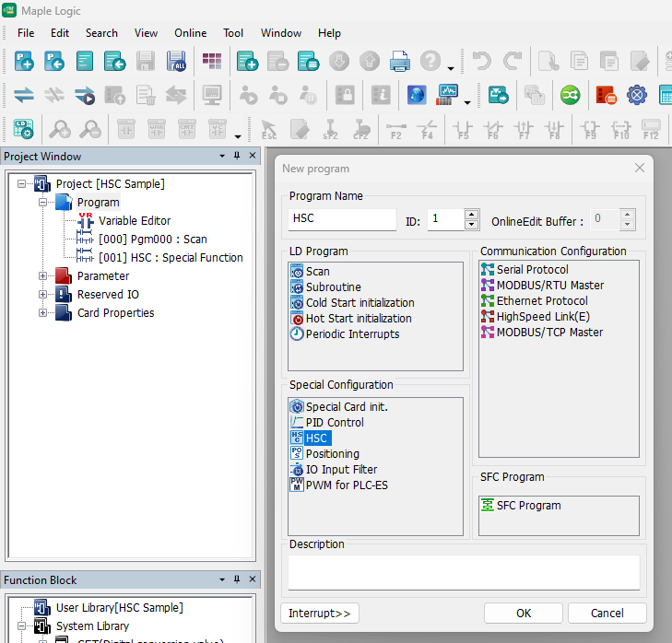The width and height of the screenshot is (672, 643).
Task: Select [000] Pgm000 : Scan tree item
Action: (153, 239)
